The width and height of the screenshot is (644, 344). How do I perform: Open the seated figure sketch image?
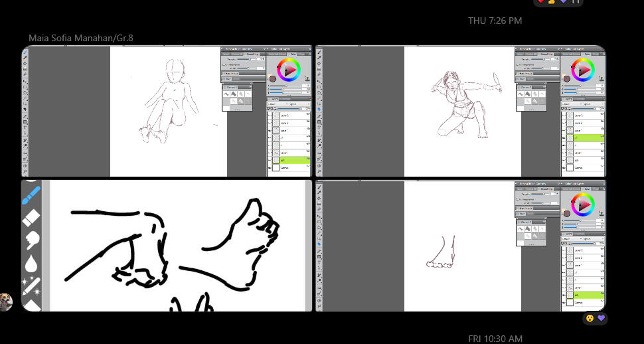click(167, 111)
